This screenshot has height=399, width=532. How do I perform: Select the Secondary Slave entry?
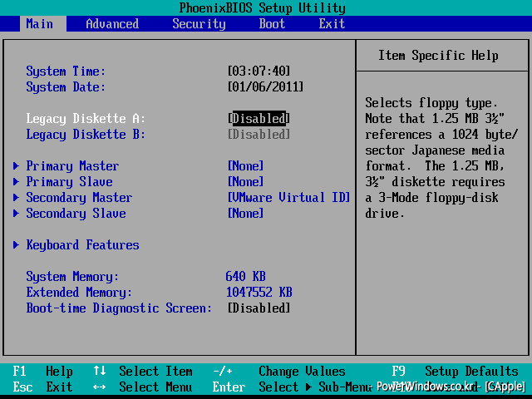(76, 213)
